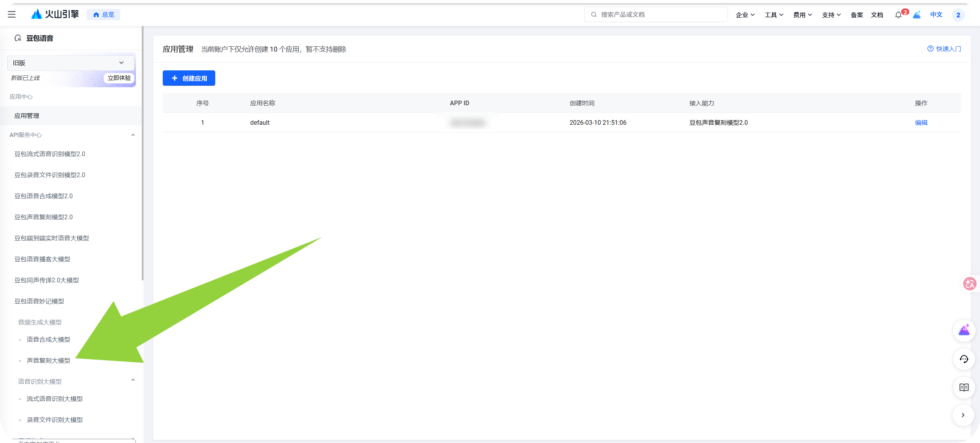Select 声音复刻大模型 in sidebar
980x443 pixels.
[48, 360]
